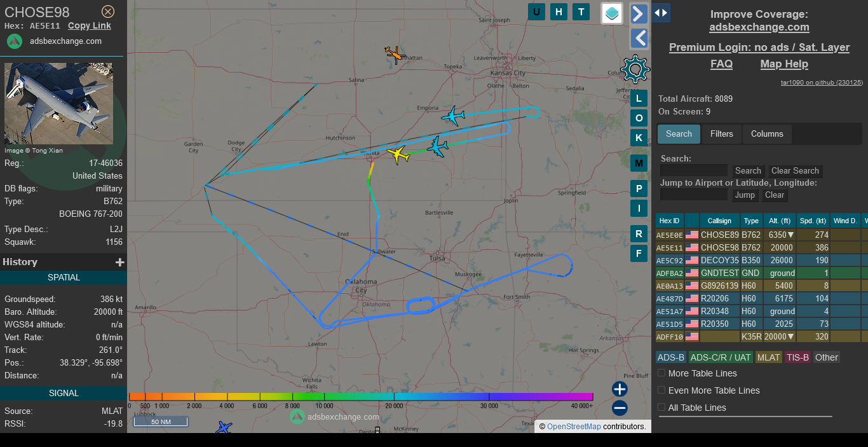Image resolution: width=868 pixels, height=447 pixels.
Task: Enable More Table Lines checkbox
Action: 661,373
